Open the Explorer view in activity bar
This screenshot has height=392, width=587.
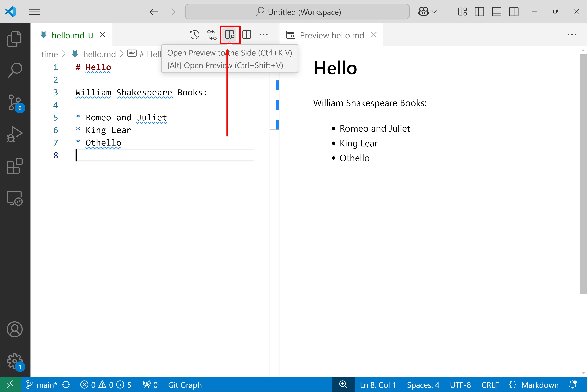coord(15,39)
